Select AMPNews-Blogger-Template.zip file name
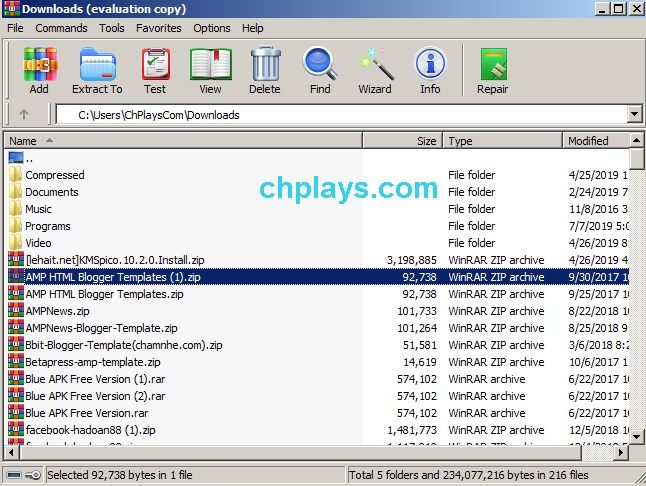Image resolution: width=646 pixels, height=486 pixels. click(101, 328)
